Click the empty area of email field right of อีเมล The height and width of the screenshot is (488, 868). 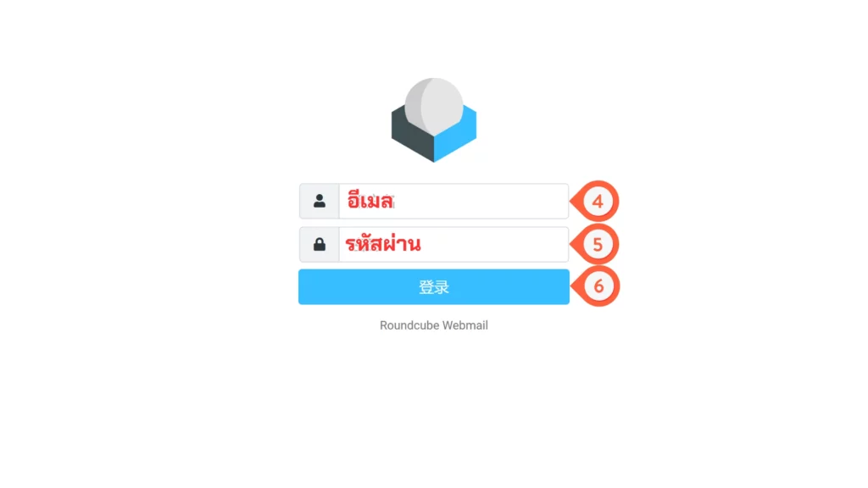(x=481, y=202)
